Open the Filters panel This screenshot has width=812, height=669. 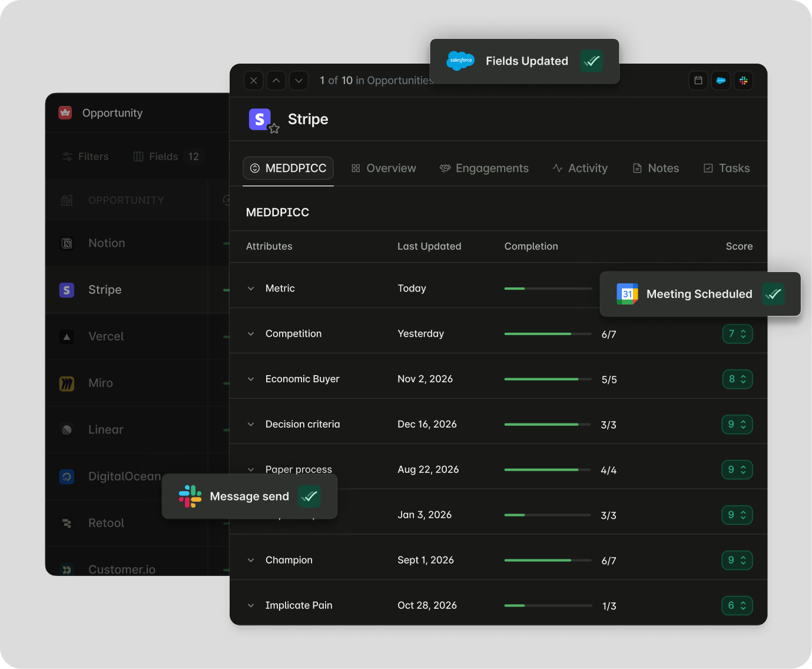(85, 157)
